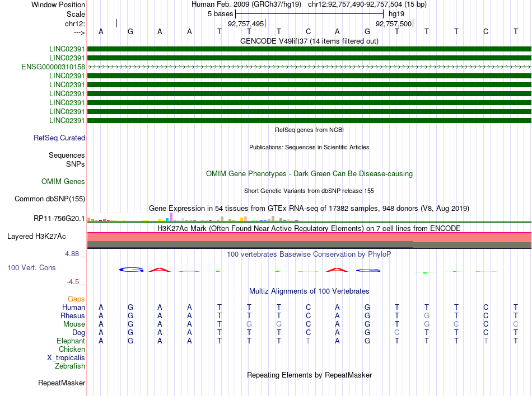Click the Human Feb. 2009 assembly text

246,4
